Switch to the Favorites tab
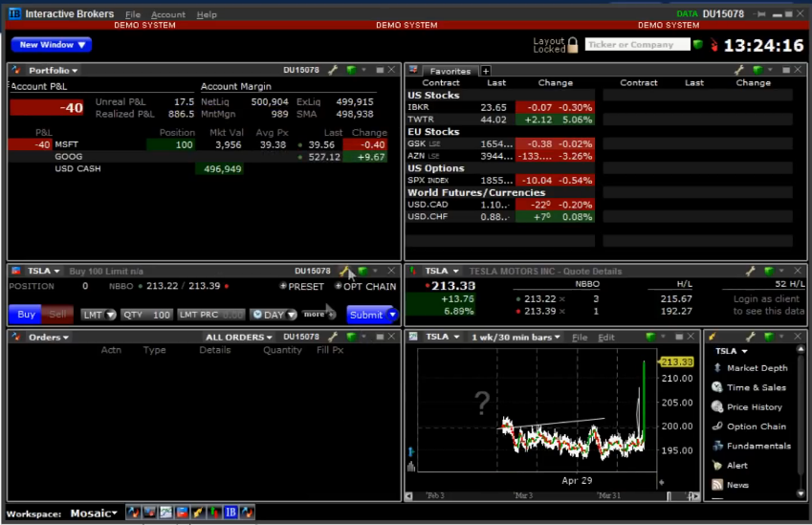Screen dimensions: 812x525 [x=449, y=71]
